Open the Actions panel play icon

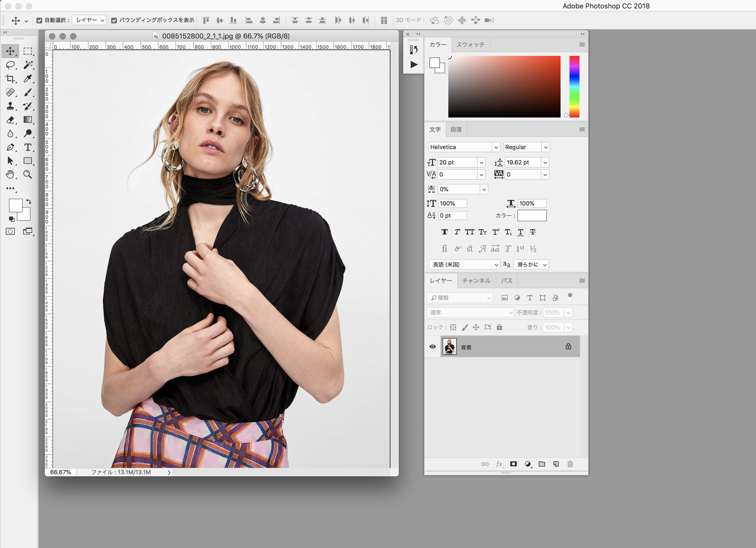[x=413, y=64]
